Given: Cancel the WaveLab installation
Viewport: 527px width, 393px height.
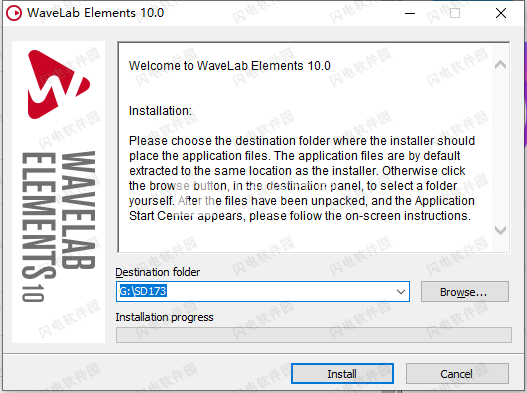Looking at the screenshot, I should tap(457, 374).
